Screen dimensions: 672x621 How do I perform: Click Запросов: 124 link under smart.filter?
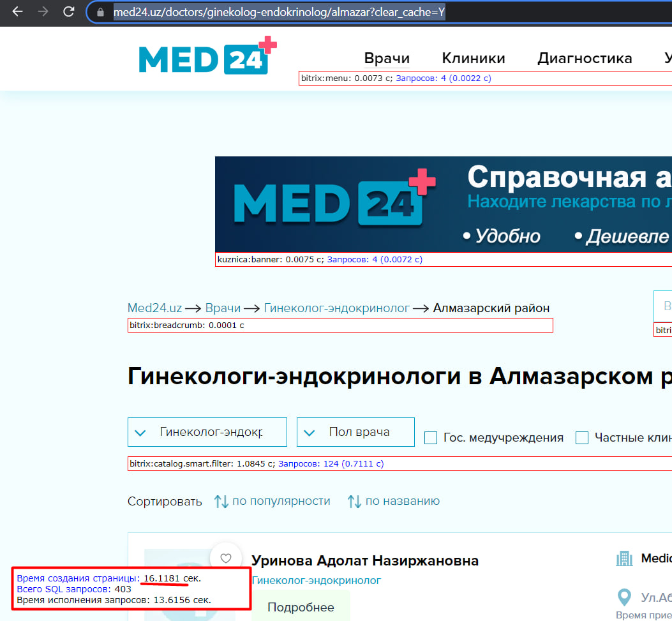(331, 464)
